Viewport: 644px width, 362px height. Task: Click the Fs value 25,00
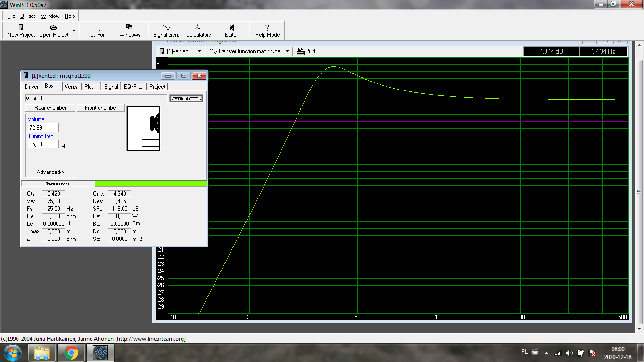(x=54, y=209)
